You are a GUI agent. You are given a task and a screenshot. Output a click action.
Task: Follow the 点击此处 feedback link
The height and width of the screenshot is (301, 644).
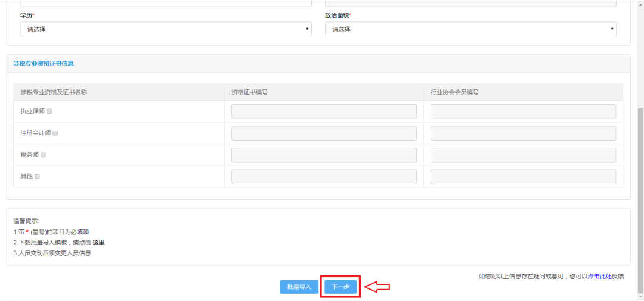click(x=600, y=277)
